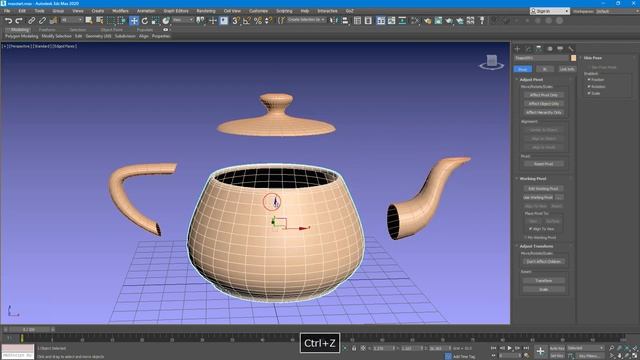Open the selection filter dropdown

(71, 20)
